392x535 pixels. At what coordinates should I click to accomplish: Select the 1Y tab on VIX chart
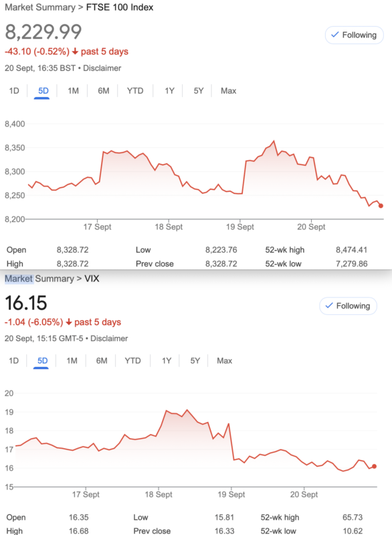[166, 360]
